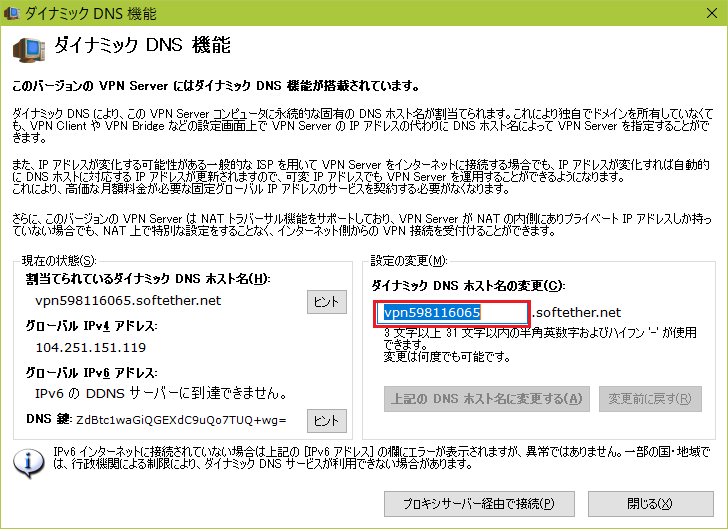Click the 変更前に戻す(R) button
The height and width of the screenshot is (529, 728).
click(650, 399)
